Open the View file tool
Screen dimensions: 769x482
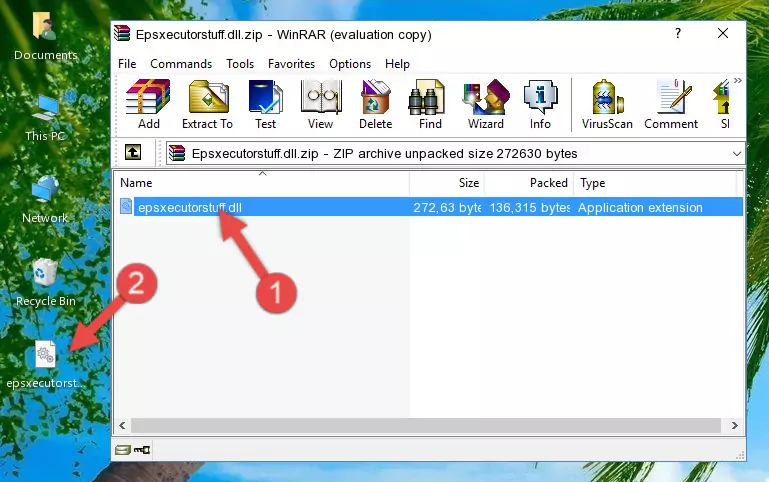321,104
